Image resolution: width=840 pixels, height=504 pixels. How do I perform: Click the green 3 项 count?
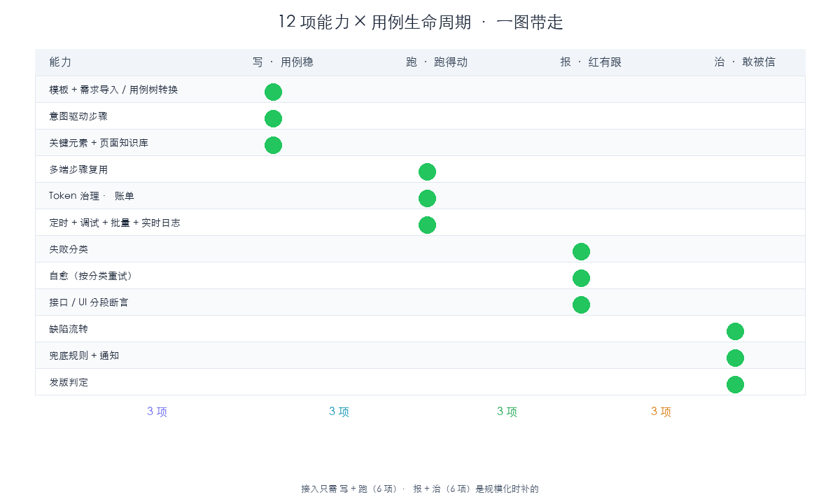[x=507, y=412]
